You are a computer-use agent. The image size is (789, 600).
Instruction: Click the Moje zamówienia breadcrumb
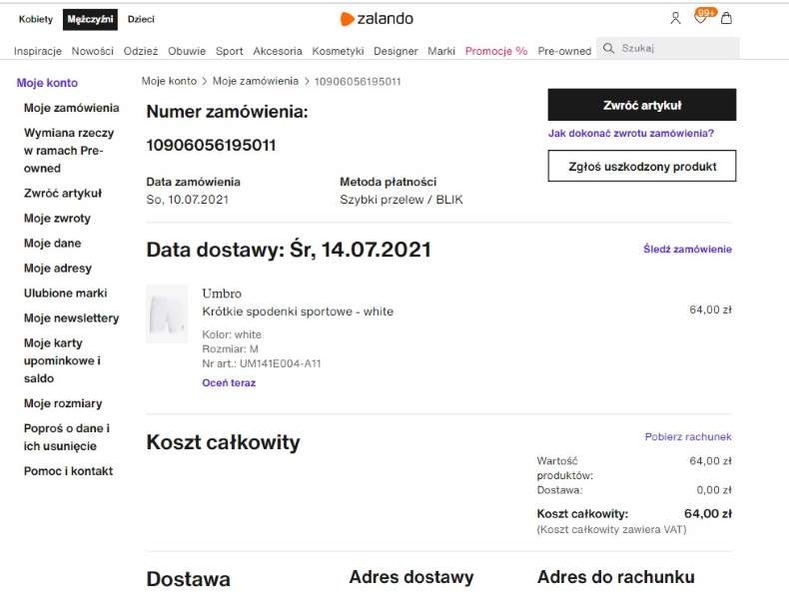[x=255, y=81]
